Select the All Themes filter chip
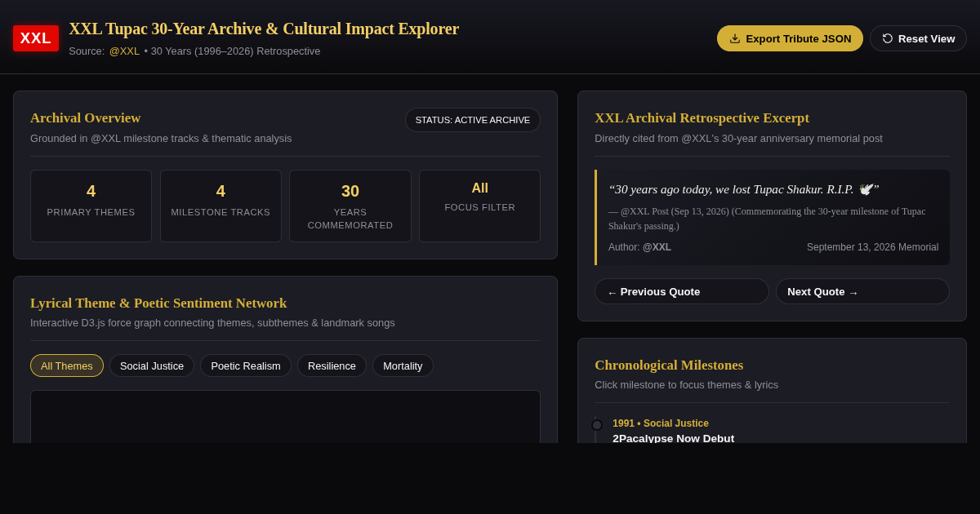Screen dimensions: 980x514 (67, 366)
